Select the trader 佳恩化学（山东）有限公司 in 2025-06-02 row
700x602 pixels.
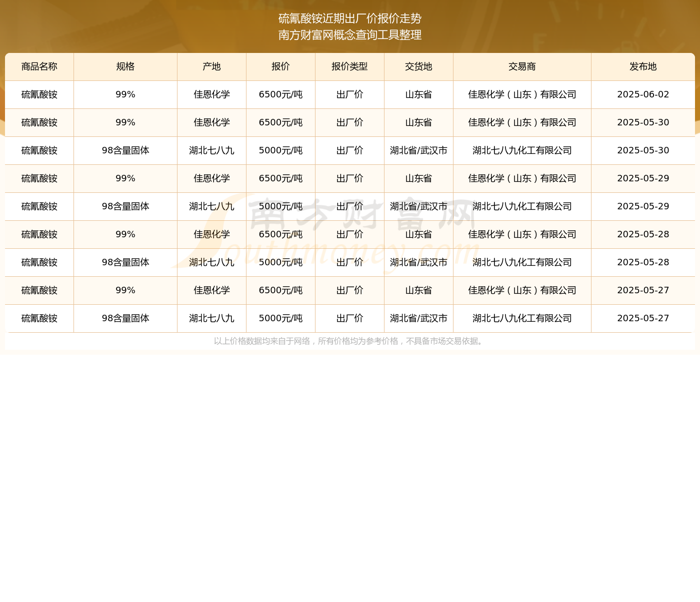(522, 94)
